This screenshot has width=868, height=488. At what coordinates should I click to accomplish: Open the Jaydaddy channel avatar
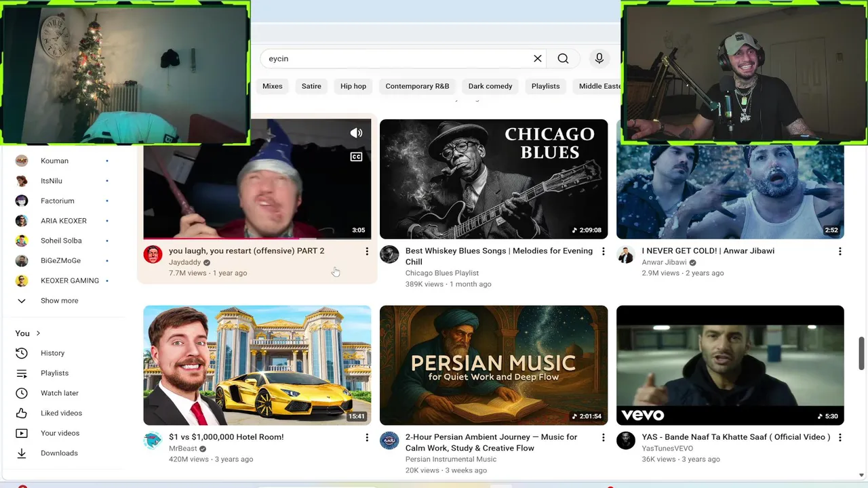tap(153, 255)
